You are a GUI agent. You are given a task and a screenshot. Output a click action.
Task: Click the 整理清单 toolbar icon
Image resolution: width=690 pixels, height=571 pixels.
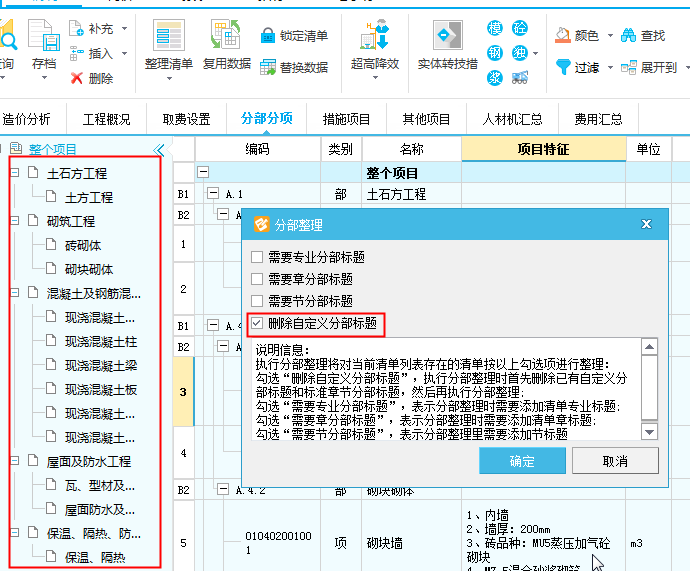point(168,36)
